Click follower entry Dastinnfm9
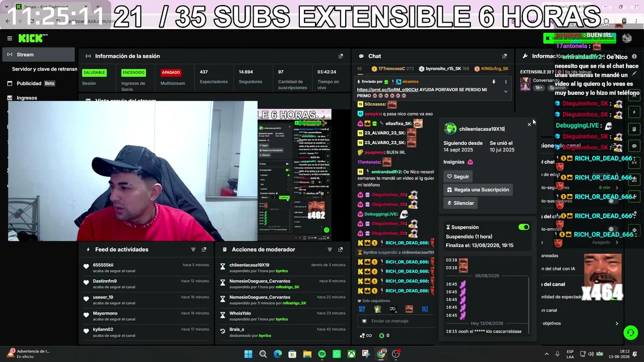 (105, 281)
